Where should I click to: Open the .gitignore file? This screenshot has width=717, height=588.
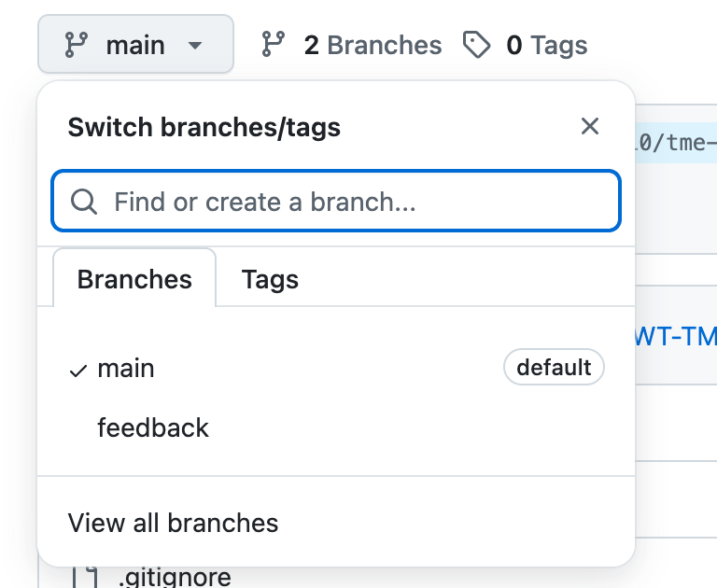coord(175,578)
